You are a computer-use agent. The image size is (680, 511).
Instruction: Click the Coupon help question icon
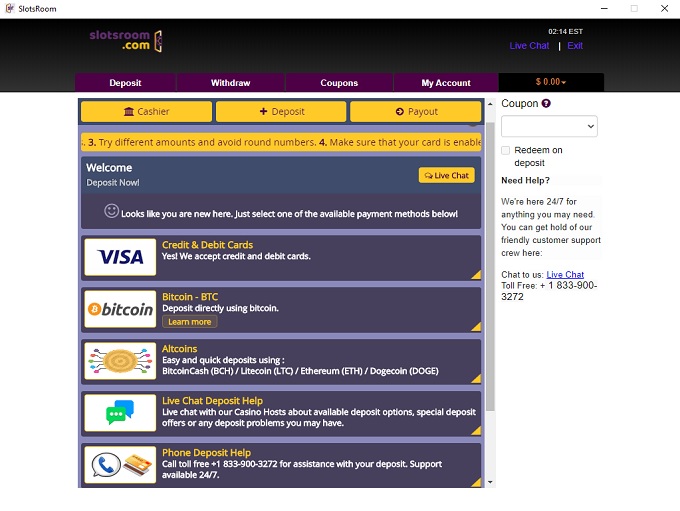tap(546, 103)
